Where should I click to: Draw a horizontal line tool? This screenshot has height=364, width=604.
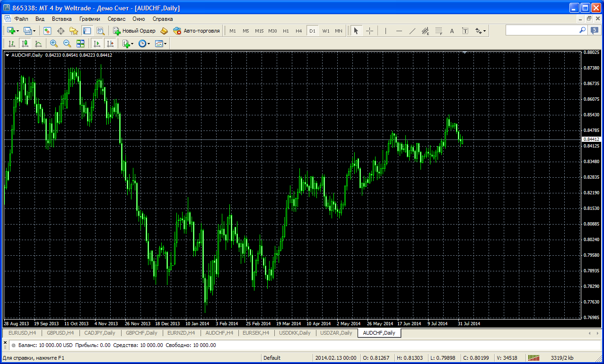399,31
